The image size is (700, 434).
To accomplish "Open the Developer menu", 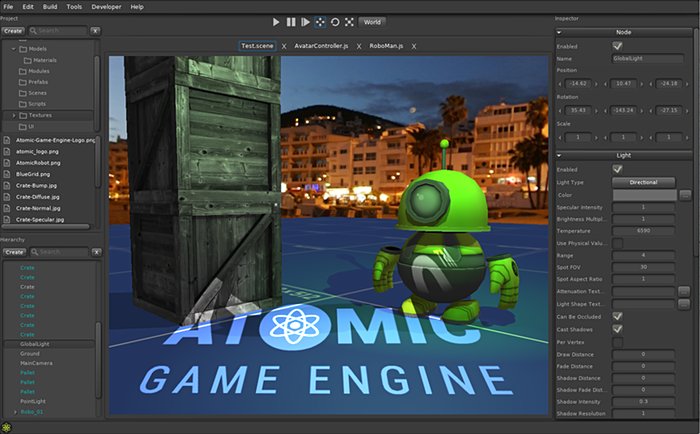I will pyautogui.click(x=106, y=7).
